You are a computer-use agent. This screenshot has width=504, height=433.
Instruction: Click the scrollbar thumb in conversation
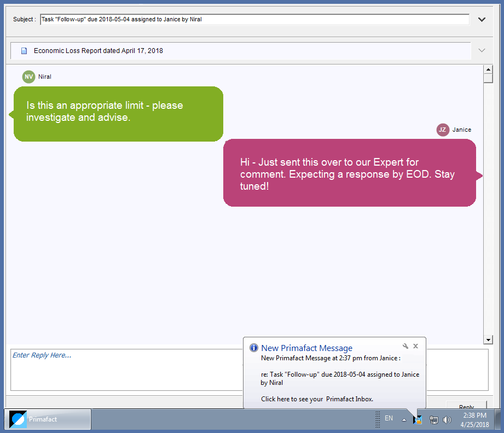pyautogui.click(x=488, y=78)
